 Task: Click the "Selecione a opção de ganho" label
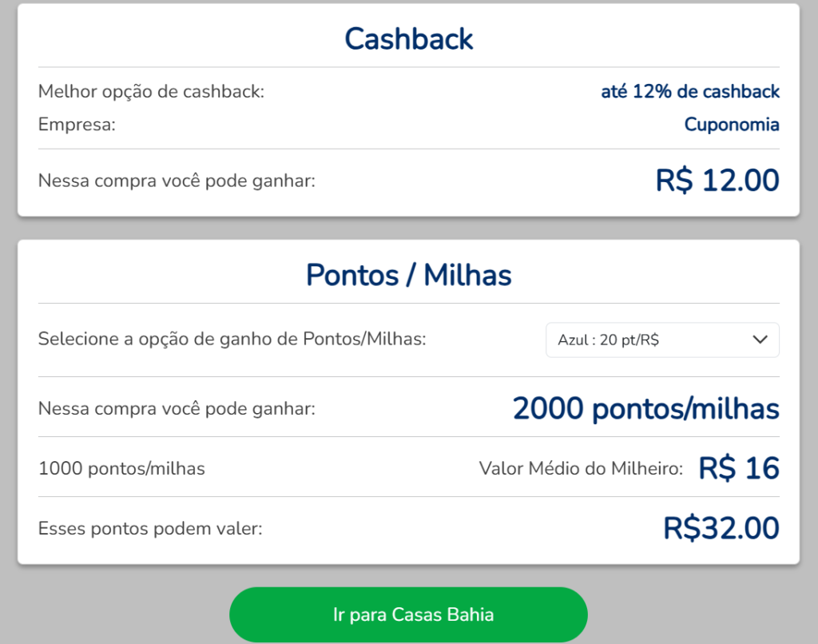(232, 340)
